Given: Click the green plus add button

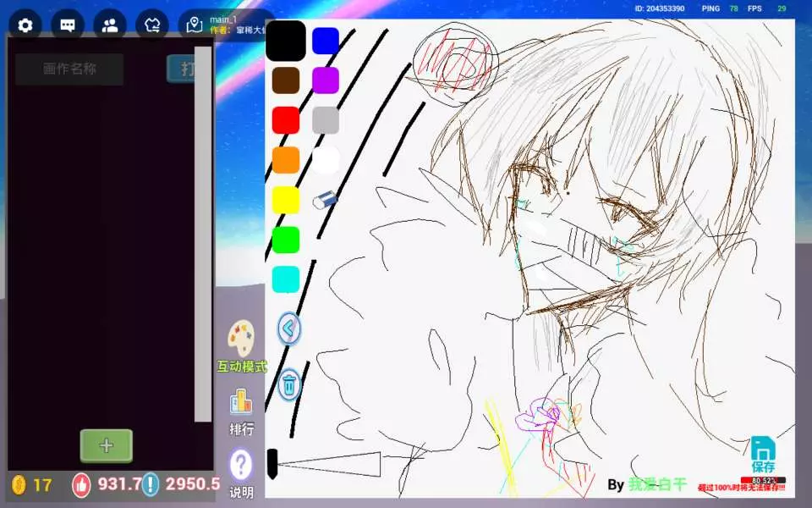Looking at the screenshot, I should click(x=107, y=445).
